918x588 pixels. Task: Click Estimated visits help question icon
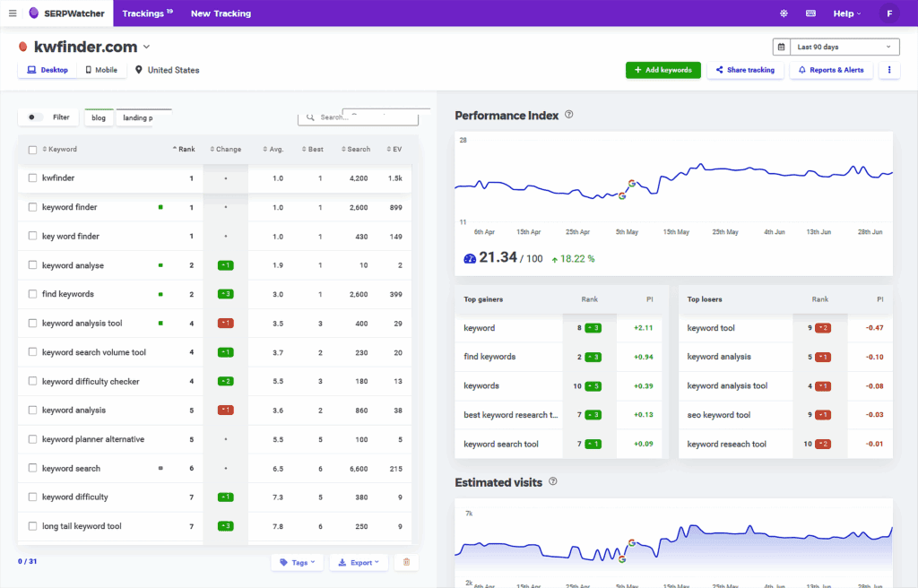point(553,482)
